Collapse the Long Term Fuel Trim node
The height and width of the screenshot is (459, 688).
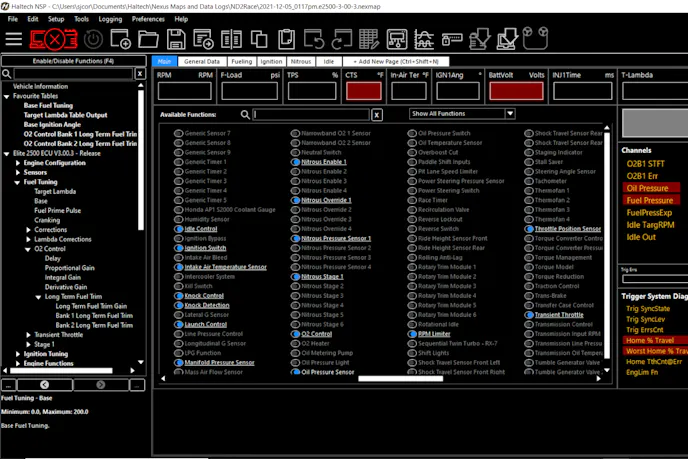coord(38,297)
